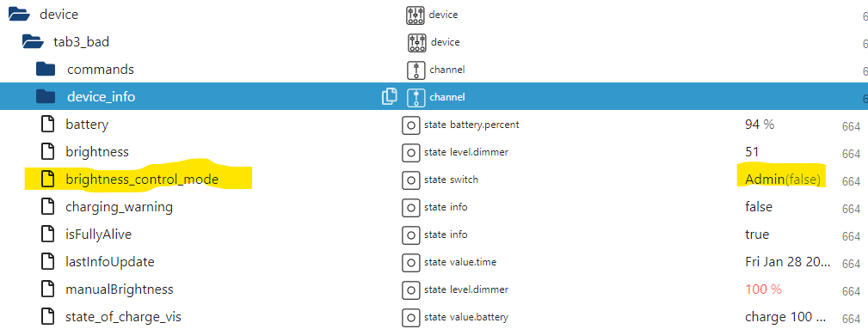Select the state_of_charge_vis object

(x=123, y=317)
